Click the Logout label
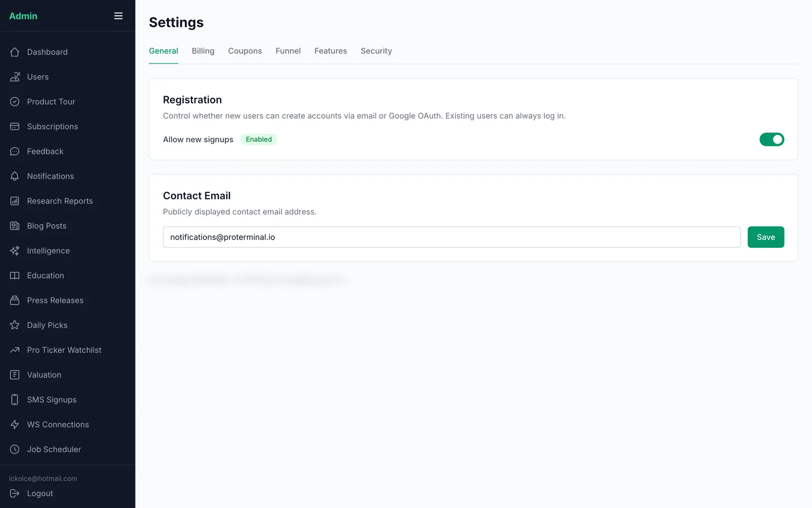This screenshot has height=508, width=812. click(x=40, y=493)
